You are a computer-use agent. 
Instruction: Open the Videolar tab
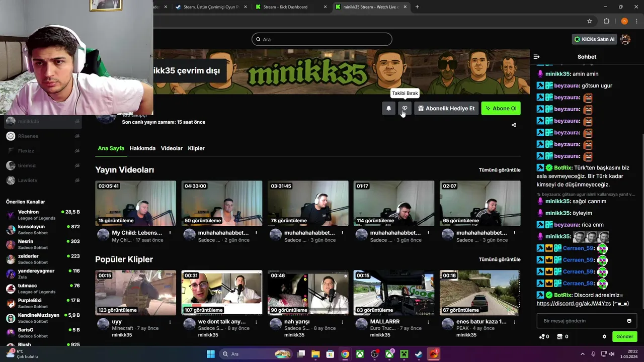172,148
